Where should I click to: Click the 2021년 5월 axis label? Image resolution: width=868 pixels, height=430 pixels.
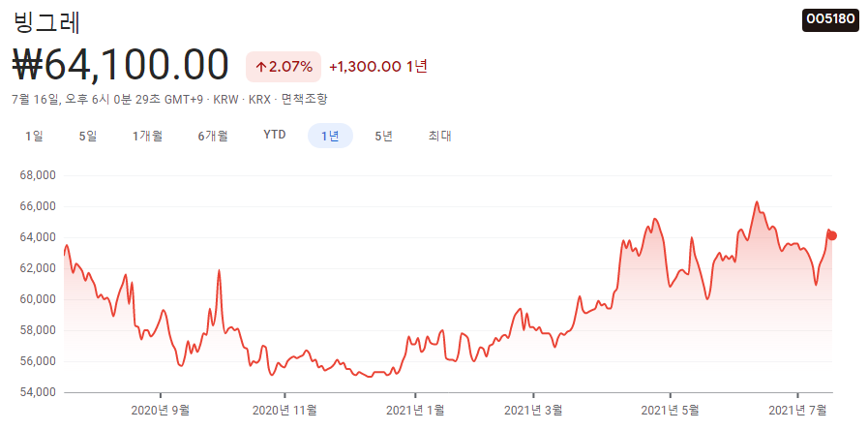tap(670, 411)
